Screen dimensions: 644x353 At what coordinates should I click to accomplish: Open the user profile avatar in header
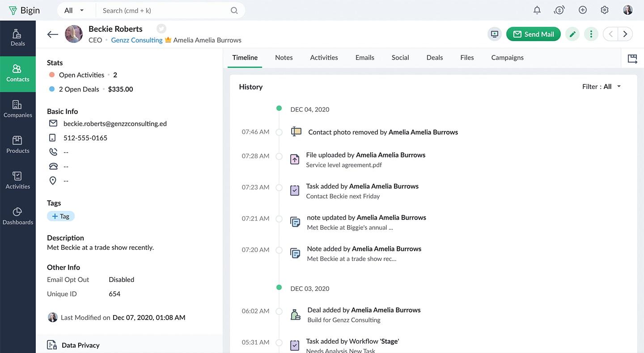(628, 10)
